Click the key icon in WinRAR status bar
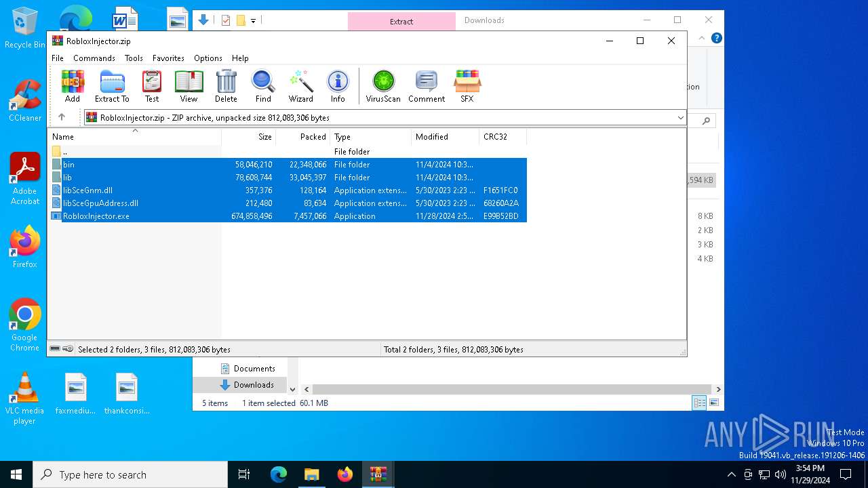The height and width of the screenshot is (488, 868). (x=68, y=349)
